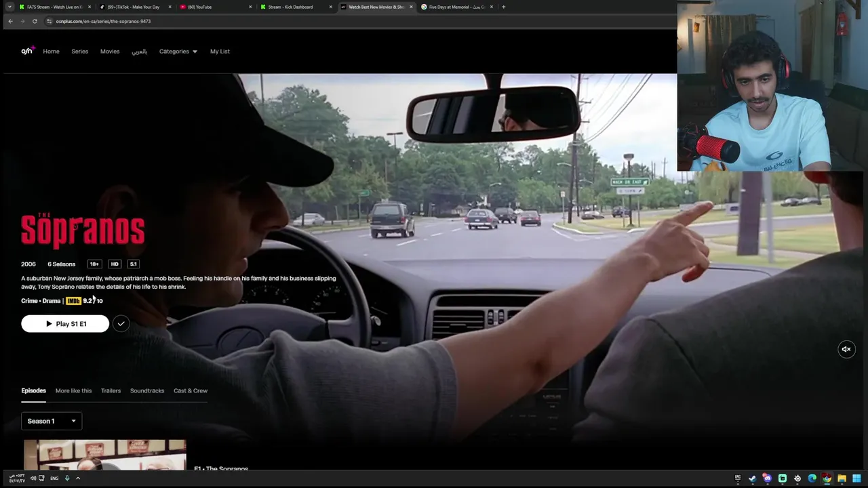Open the Soundtracks tab
This screenshot has width=868, height=488.
point(147,390)
